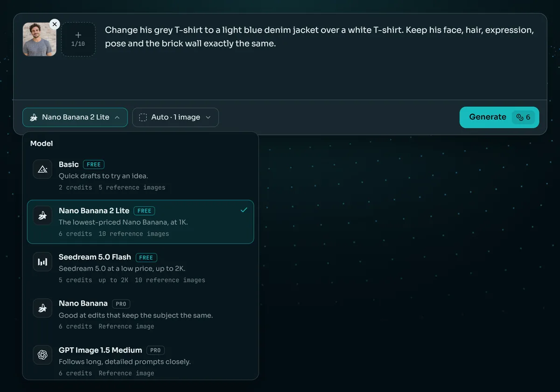
Task: Expand the Auto · 1 image options chevron
Action: point(208,118)
